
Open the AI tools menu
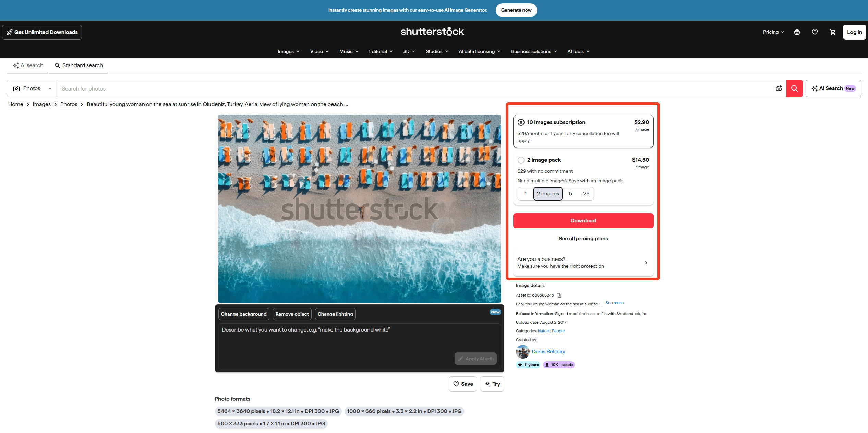578,51
